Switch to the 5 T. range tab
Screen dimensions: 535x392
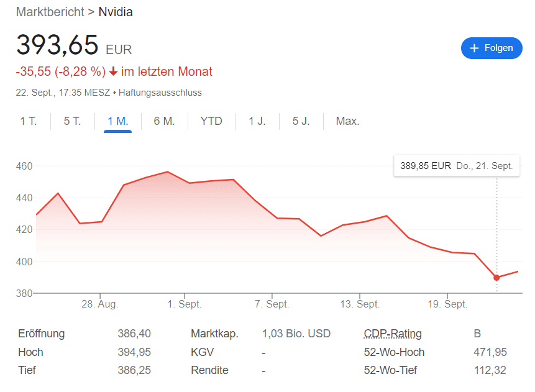click(x=72, y=121)
